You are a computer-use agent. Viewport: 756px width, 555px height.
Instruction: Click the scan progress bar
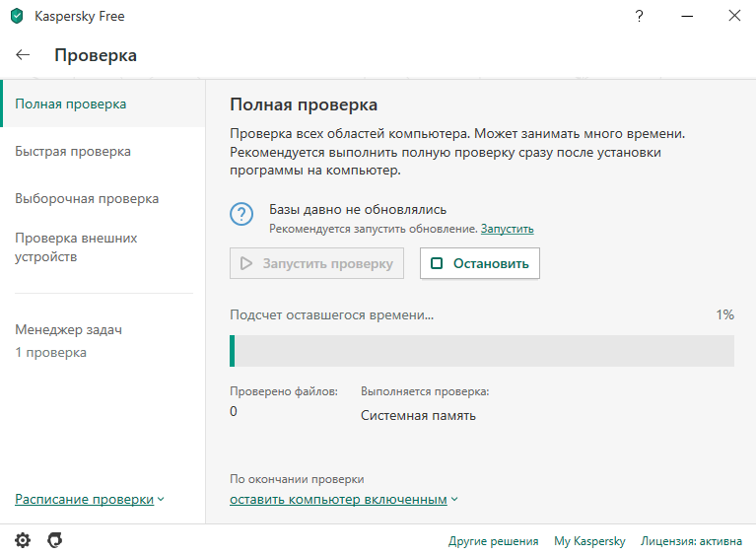point(482,351)
